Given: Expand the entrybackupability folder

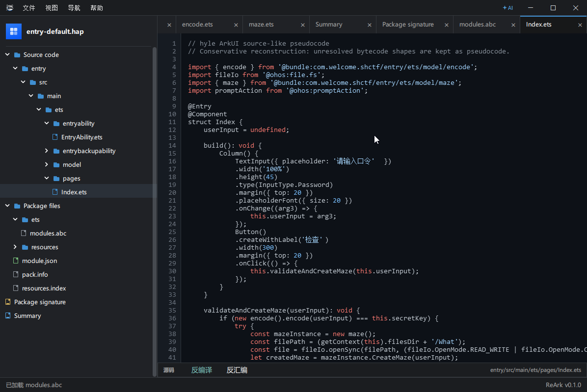Looking at the screenshot, I should click(x=47, y=151).
